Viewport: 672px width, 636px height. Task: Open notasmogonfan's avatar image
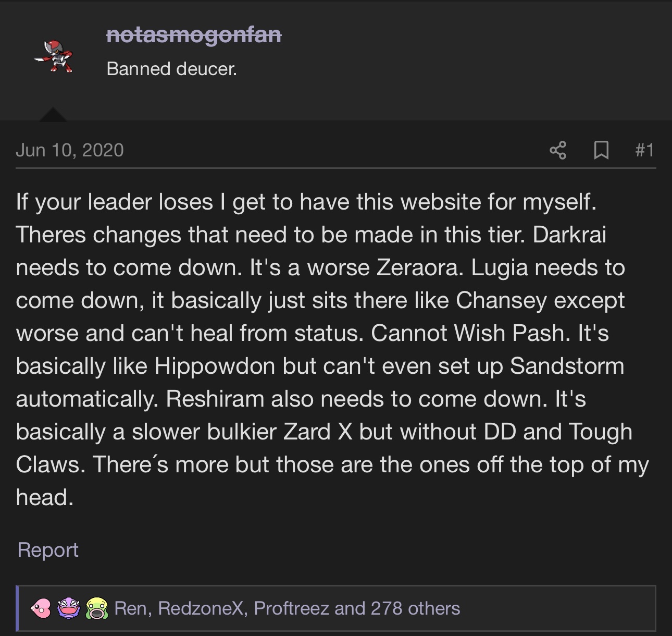(54, 56)
